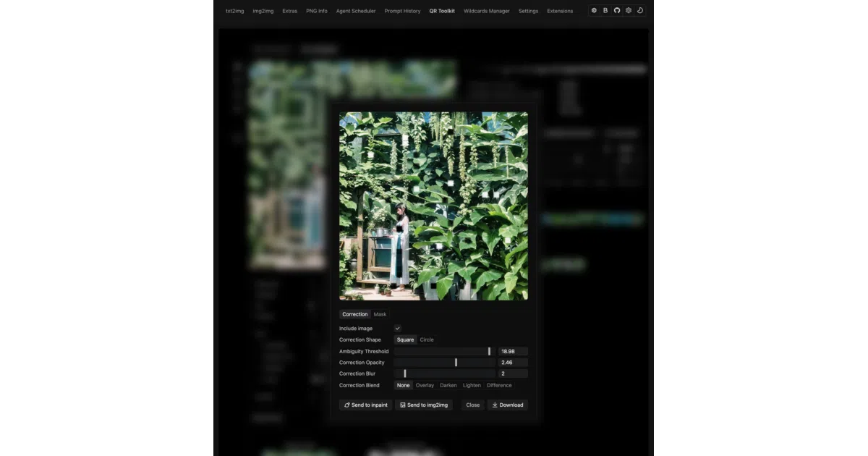Open the img2img tab

coord(263,11)
